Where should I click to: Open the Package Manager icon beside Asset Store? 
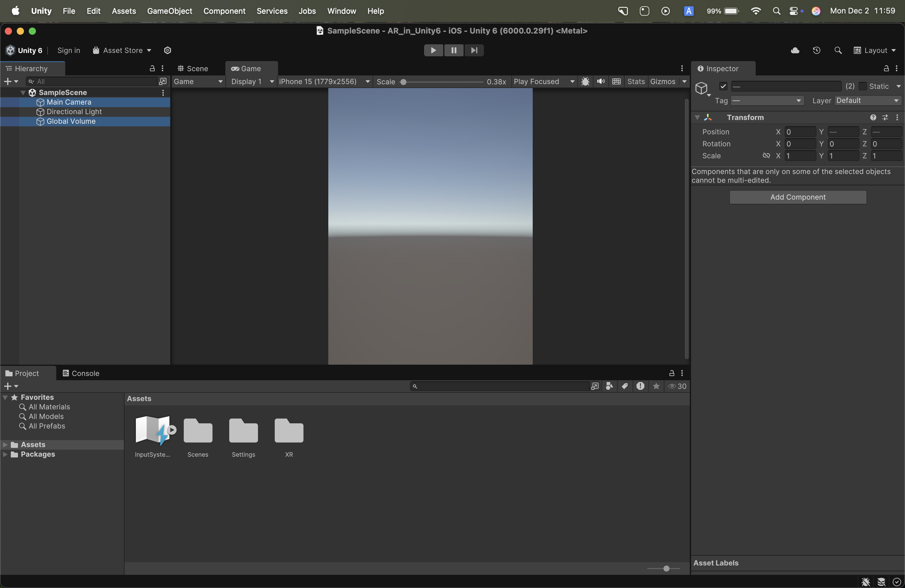tap(167, 50)
